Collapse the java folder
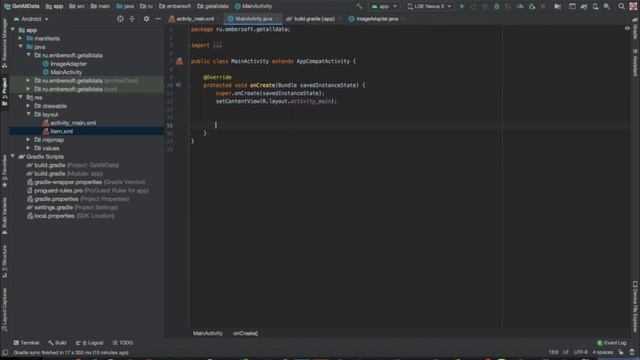Screen dimensions: 640x360 (x=20, y=47)
